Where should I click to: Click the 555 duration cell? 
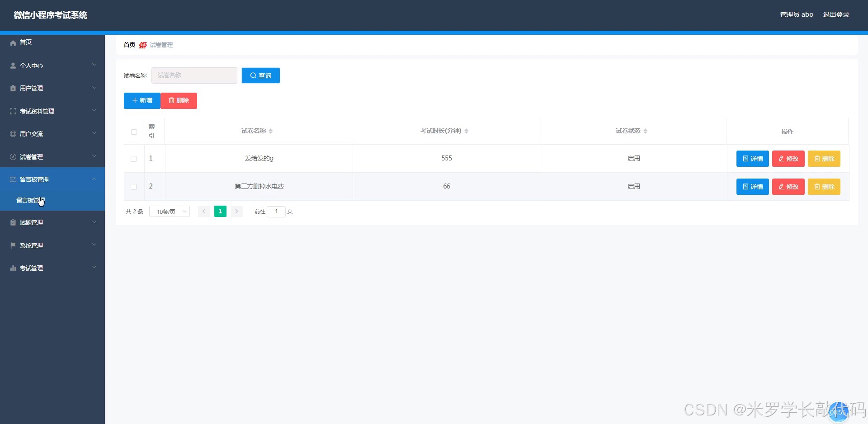tap(447, 158)
